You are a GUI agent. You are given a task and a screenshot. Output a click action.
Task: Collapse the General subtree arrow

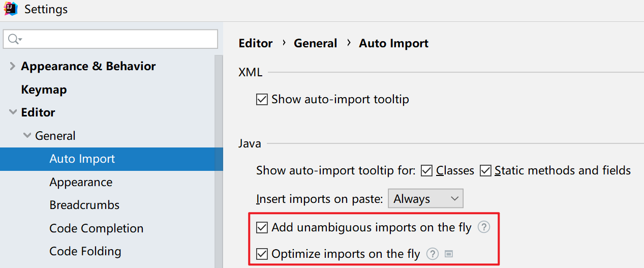27,136
